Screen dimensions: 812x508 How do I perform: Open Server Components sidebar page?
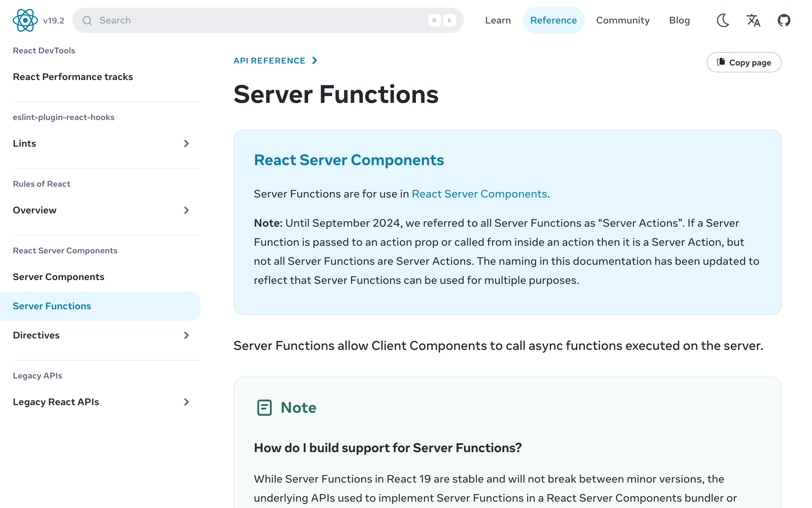pyautogui.click(x=58, y=277)
